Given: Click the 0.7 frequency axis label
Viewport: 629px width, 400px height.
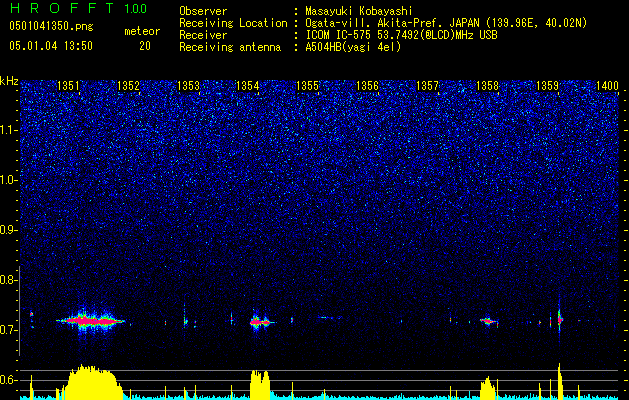Looking at the screenshot, I should click(x=9, y=330).
